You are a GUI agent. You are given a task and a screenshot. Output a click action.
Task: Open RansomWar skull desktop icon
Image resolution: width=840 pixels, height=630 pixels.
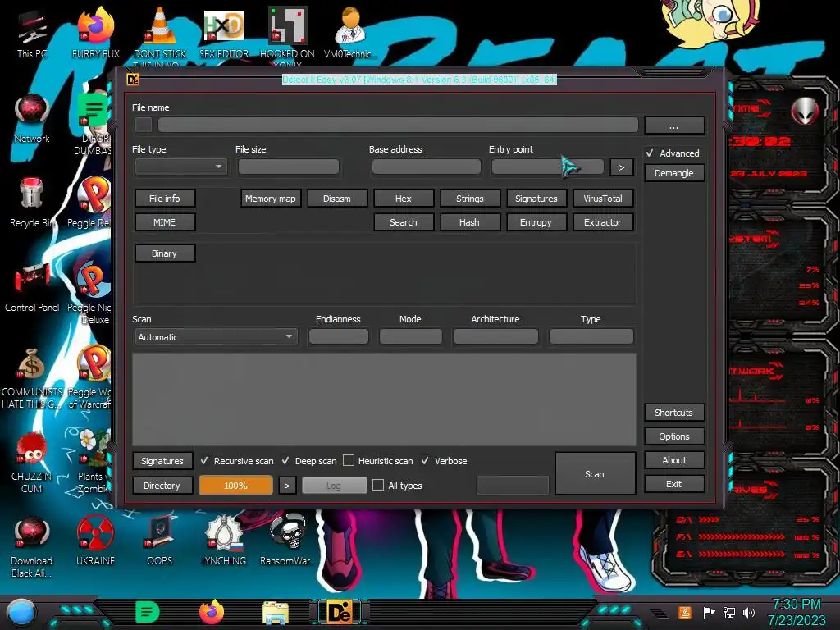pyautogui.click(x=287, y=540)
